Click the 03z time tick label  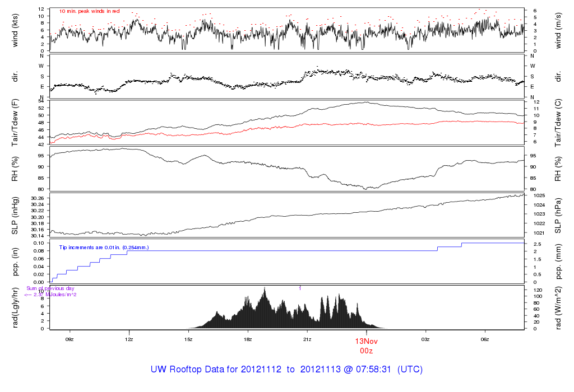pos(425,339)
